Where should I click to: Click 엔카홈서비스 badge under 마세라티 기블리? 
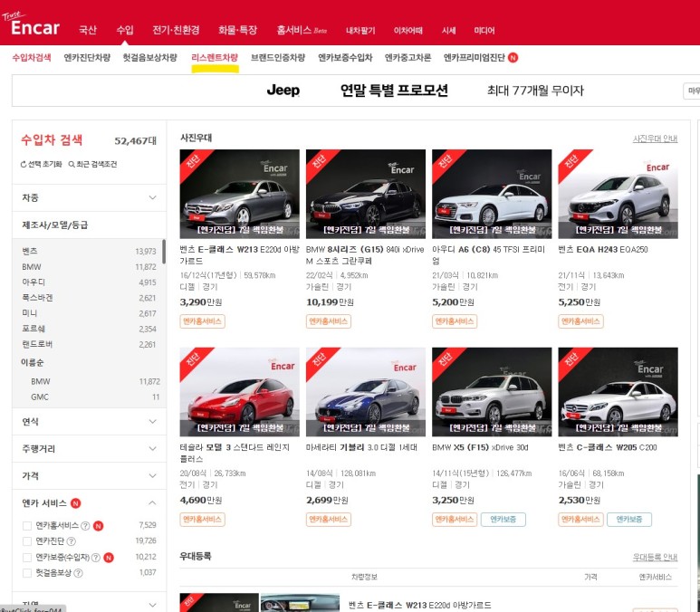pos(329,520)
